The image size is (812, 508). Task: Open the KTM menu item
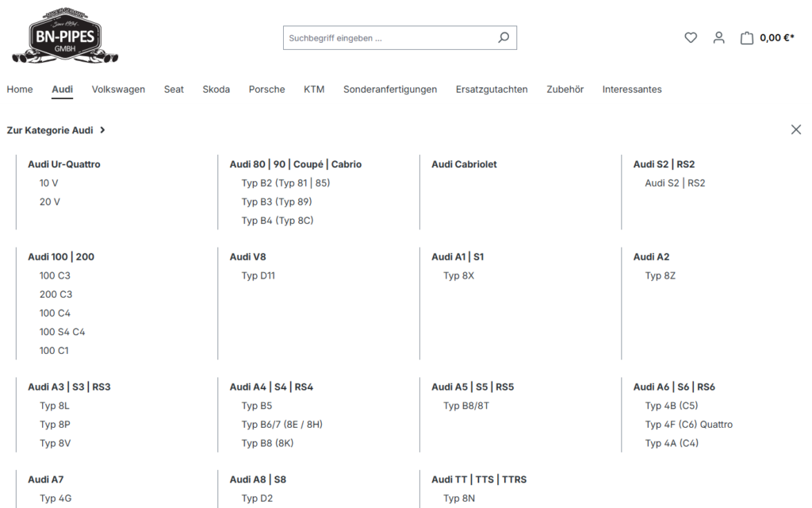point(314,89)
